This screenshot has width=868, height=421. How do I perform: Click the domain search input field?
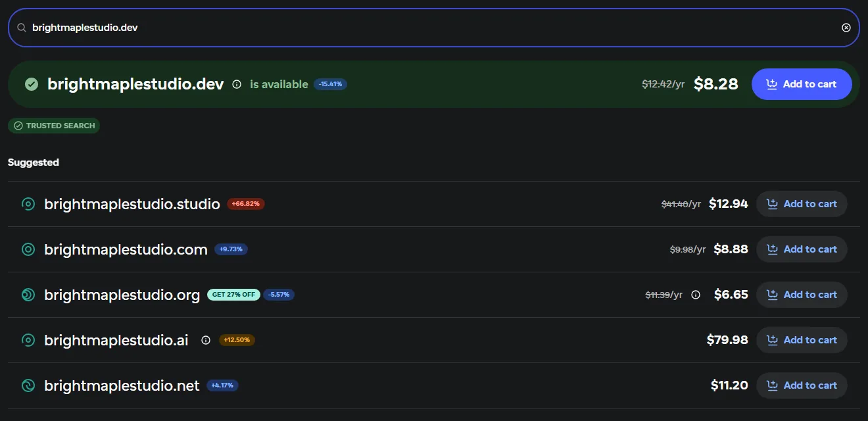point(434,28)
